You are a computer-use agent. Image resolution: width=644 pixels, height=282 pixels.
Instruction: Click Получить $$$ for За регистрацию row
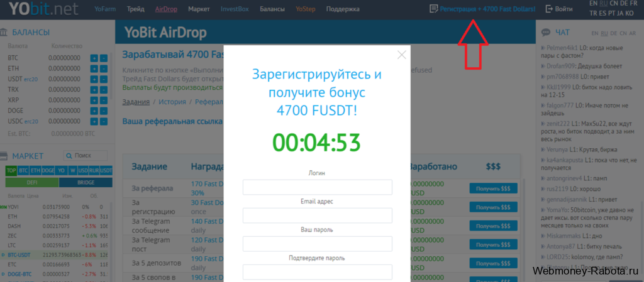[493, 207]
